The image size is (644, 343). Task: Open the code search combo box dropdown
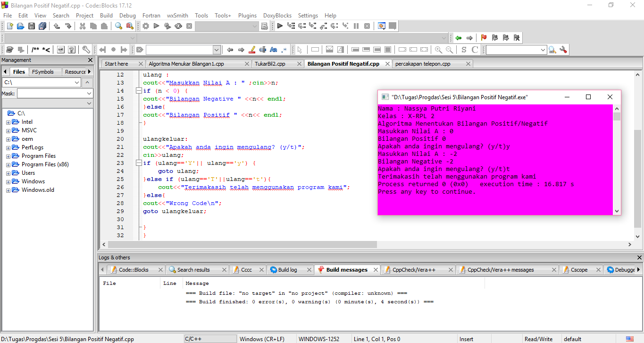(543, 50)
